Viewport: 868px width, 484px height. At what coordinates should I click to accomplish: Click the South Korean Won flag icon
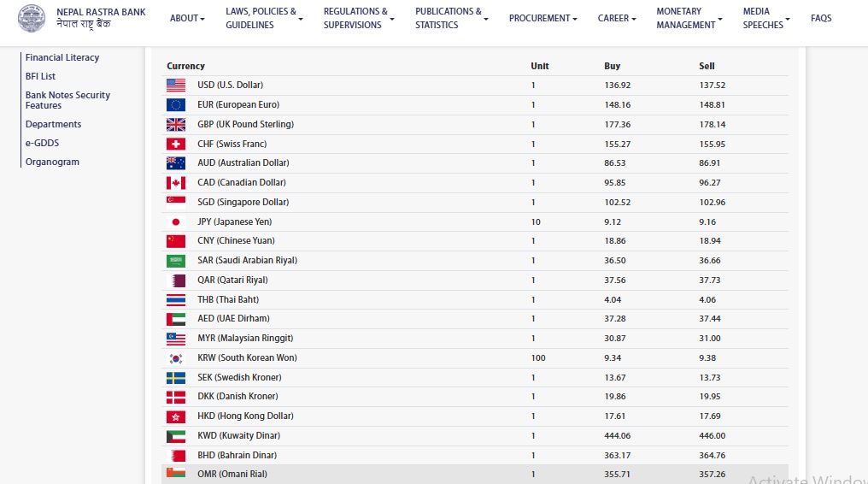pos(176,358)
